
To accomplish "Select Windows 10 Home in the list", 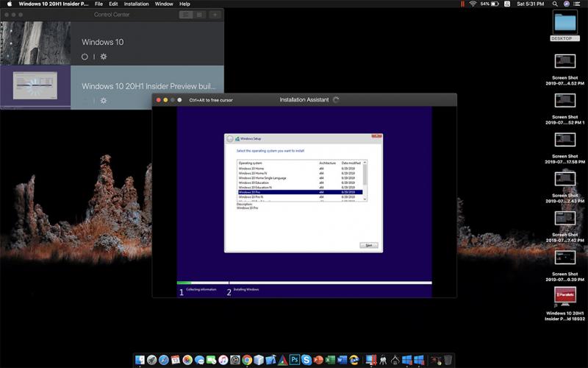I will pos(251,169).
